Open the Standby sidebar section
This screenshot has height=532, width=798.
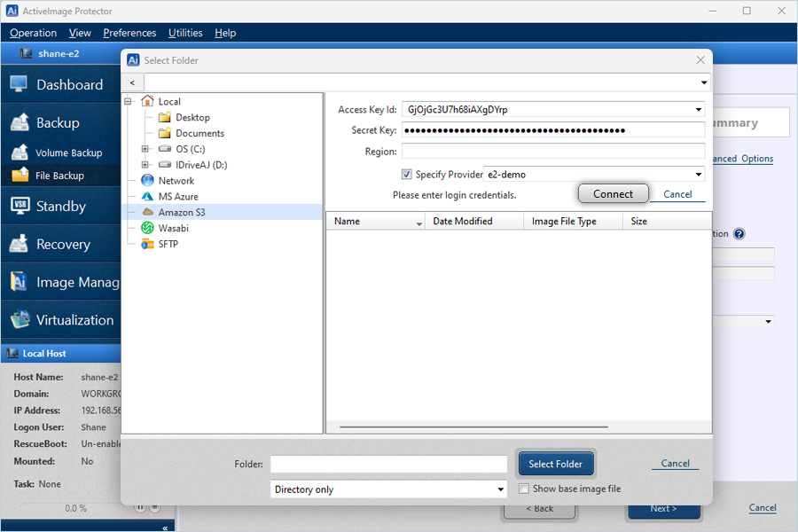tap(61, 207)
